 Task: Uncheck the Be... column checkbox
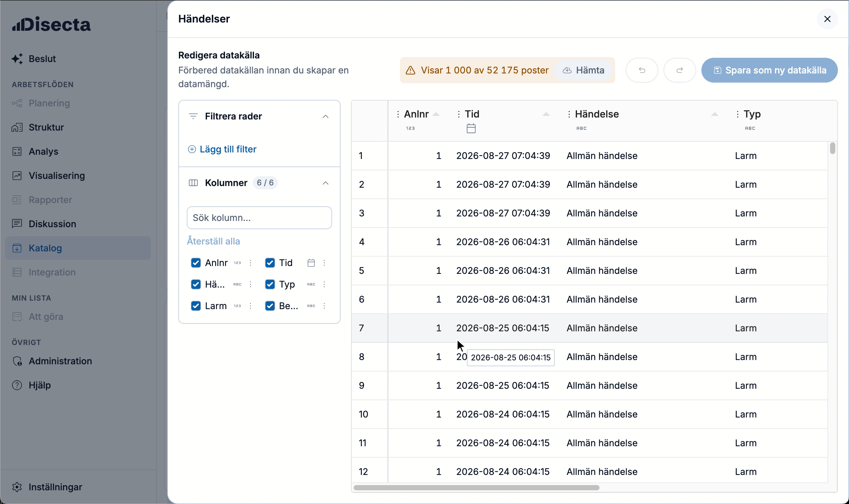tap(270, 306)
